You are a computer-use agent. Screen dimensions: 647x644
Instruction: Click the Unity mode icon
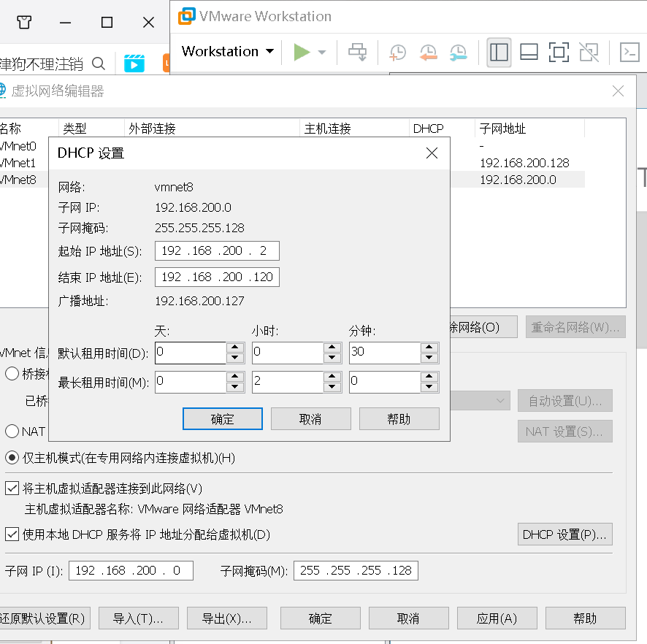(x=589, y=53)
